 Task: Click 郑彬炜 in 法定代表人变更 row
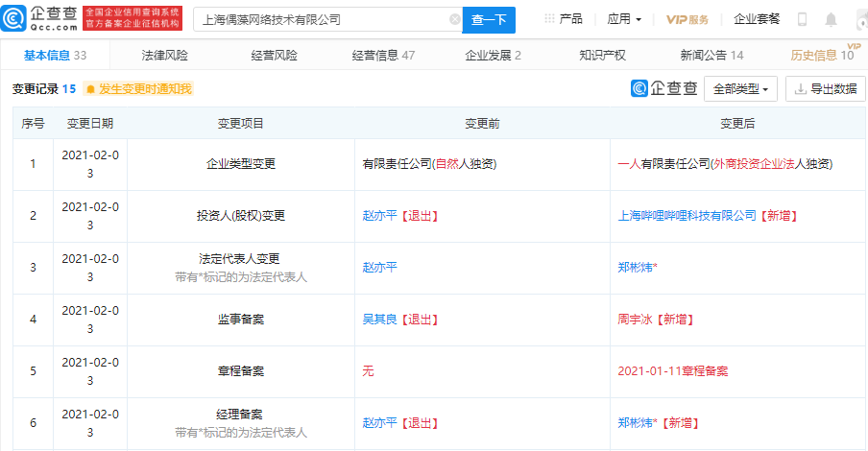636,268
